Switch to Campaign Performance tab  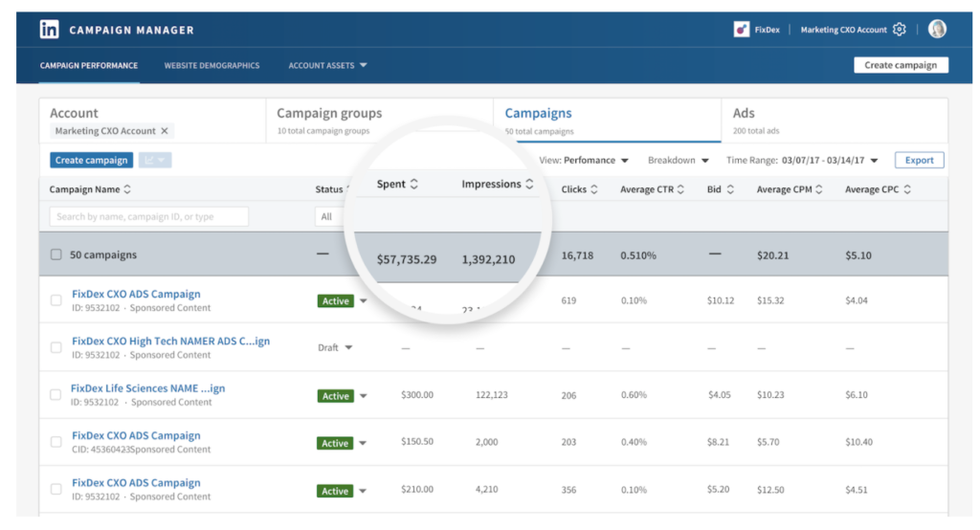[89, 65]
